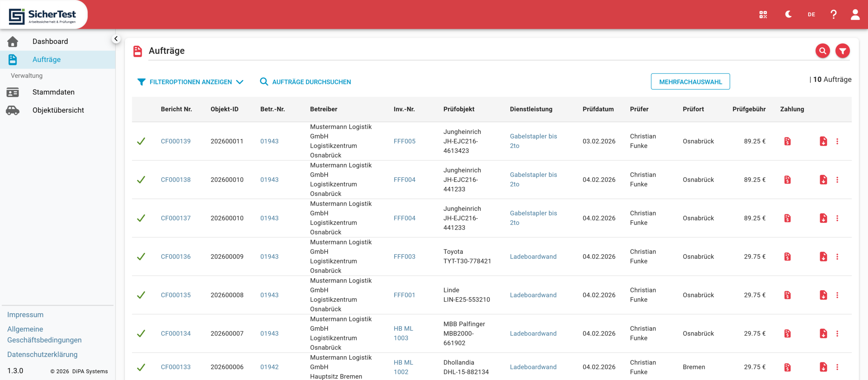Open three-dot menu for CF000137
The height and width of the screenshot is (380, 868).
pyautogui.click(x=837, y=218)
